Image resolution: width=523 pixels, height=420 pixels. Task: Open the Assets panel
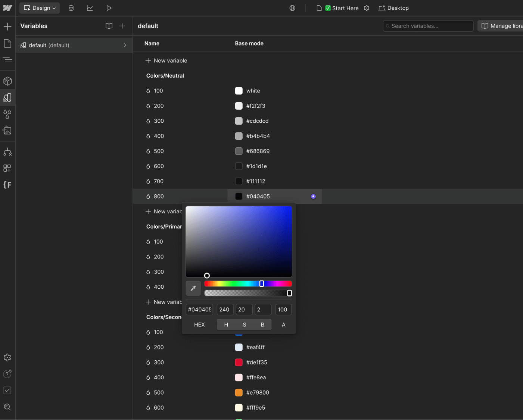click(x=7, y=131)
